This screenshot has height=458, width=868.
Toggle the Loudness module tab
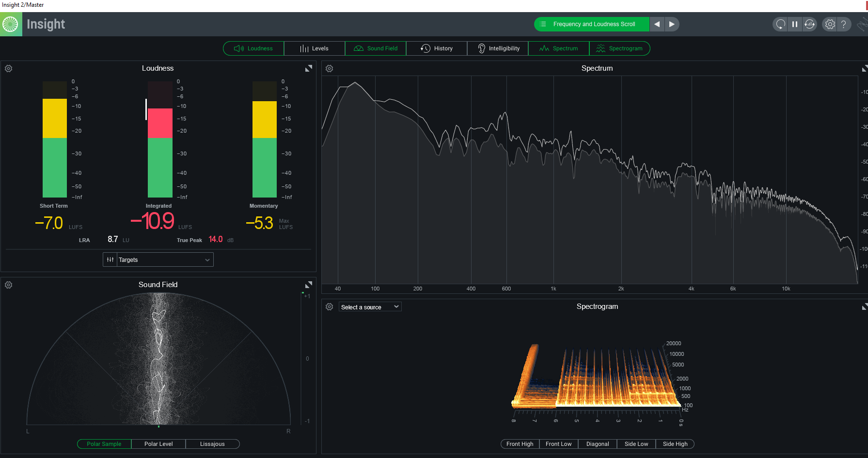tap(253, 48)
